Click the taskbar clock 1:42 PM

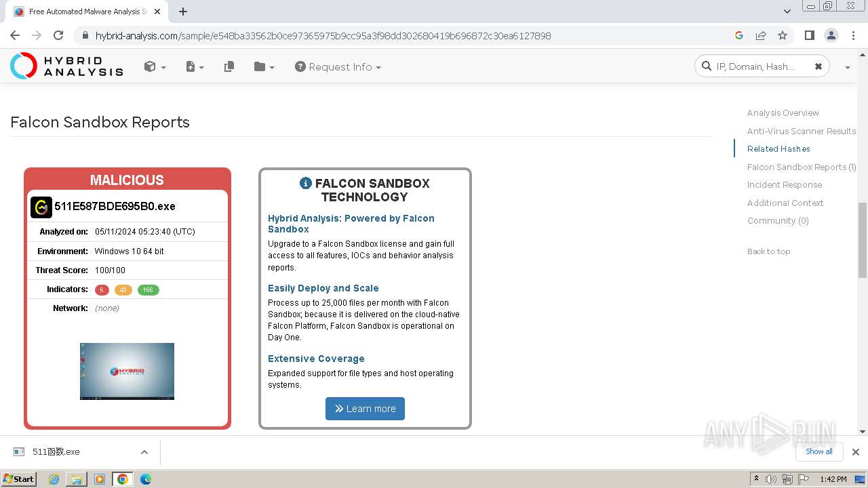point(833,479)
